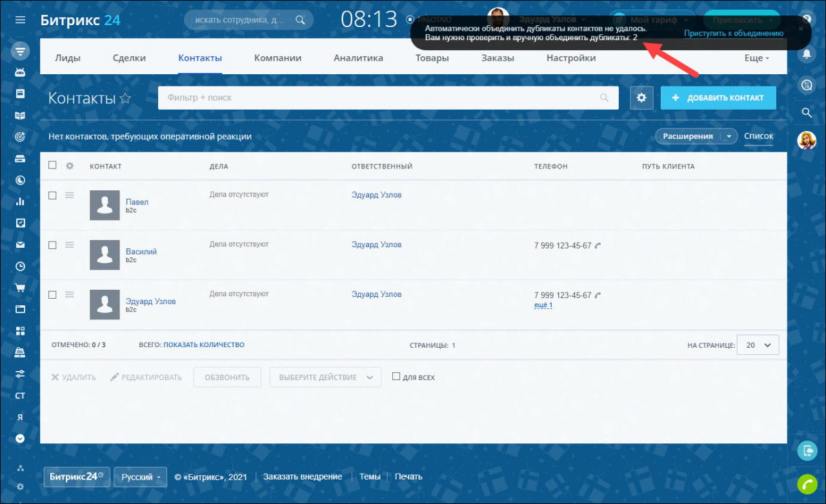Open the chat bubble icon on right panel

(807, 85)
